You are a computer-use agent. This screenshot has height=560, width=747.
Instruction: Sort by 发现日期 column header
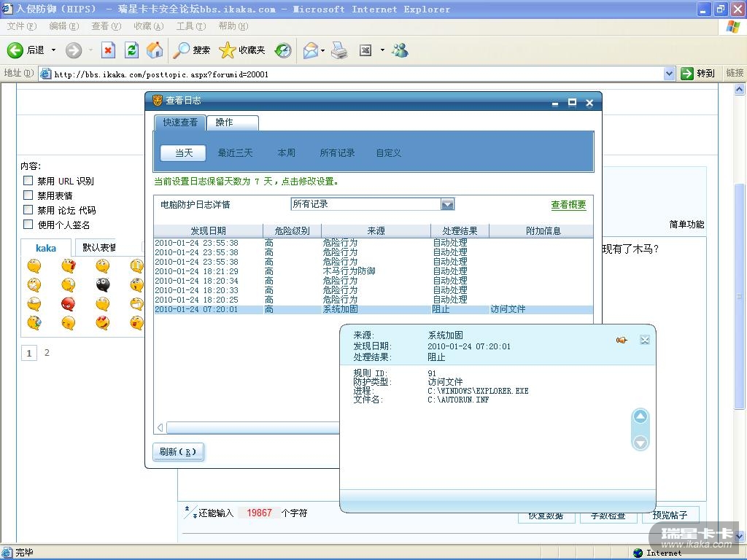208,230
